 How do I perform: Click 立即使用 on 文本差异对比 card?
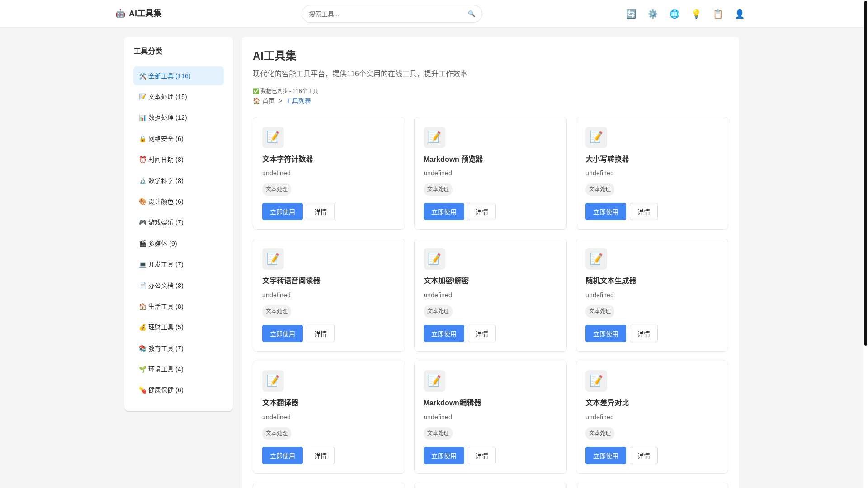point(606,455)
